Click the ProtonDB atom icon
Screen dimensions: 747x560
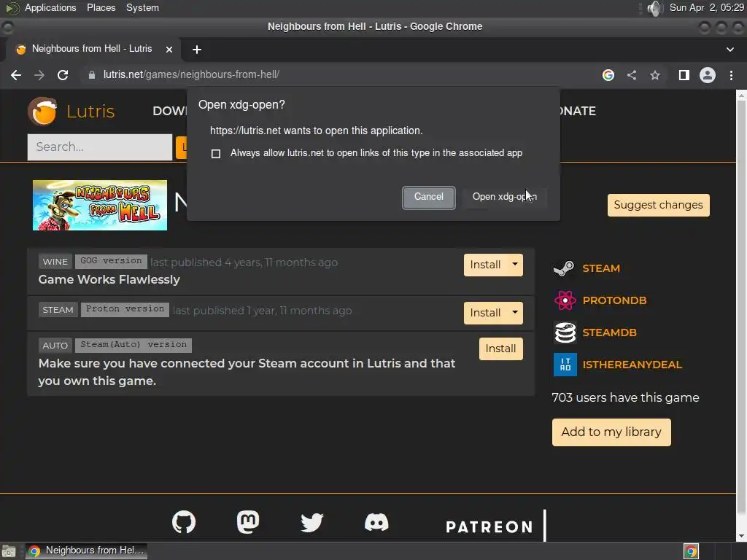click(565, 300)
